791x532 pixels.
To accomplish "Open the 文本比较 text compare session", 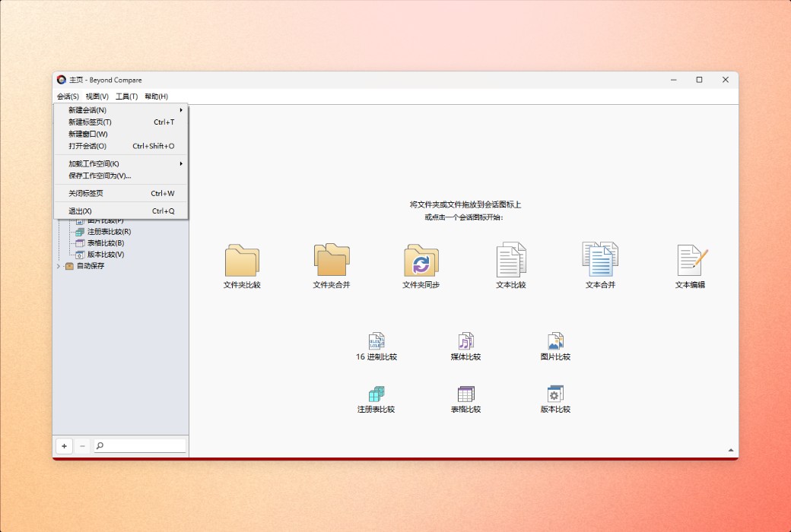I will click(510, 265).
